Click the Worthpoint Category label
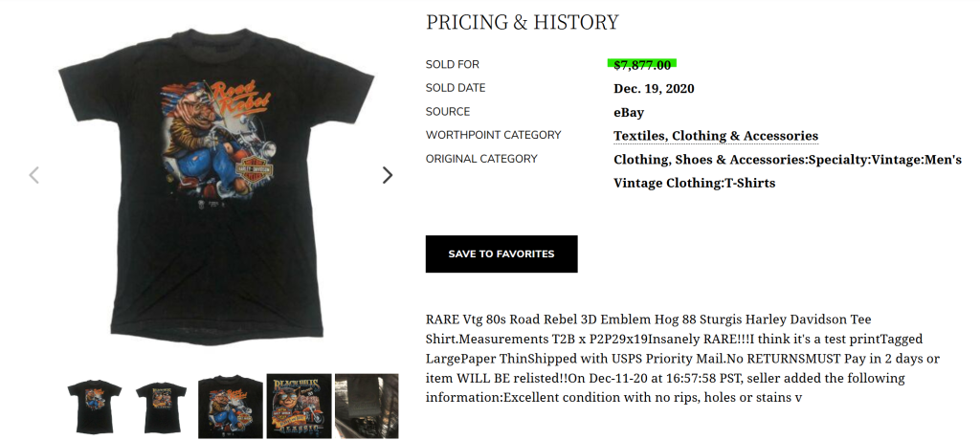The width and height of the screenshot is (980, 440). [493, 135]
